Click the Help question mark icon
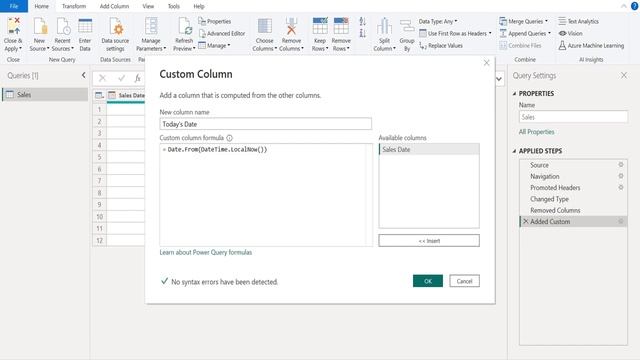Image resolution: width=640 pixels, height=360 pixels. 635,6
